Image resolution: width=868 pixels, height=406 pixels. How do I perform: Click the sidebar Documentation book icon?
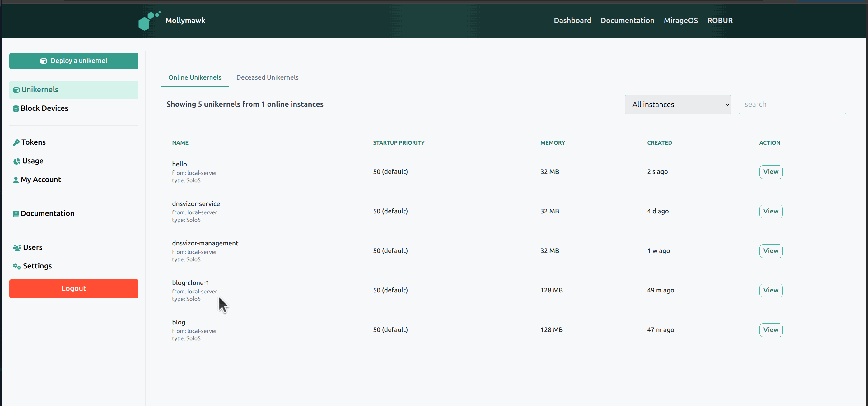(x=16, y=214)
